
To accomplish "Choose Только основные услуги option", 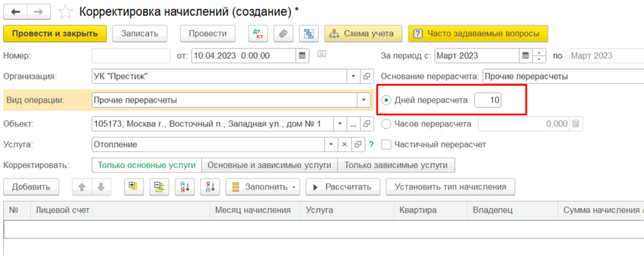I will [x=147, y=165].
